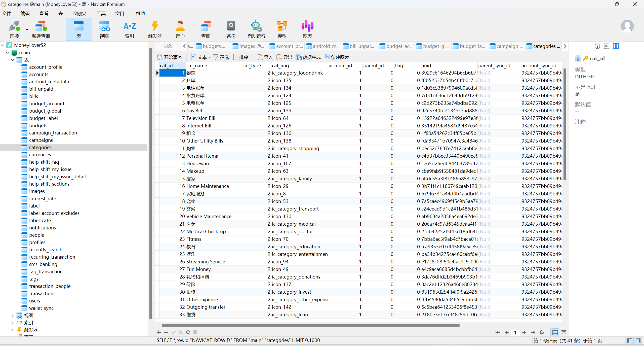Click the 筛选 (Filter) button
Screen dimensions: 644x346
click(x=221, y=57)
